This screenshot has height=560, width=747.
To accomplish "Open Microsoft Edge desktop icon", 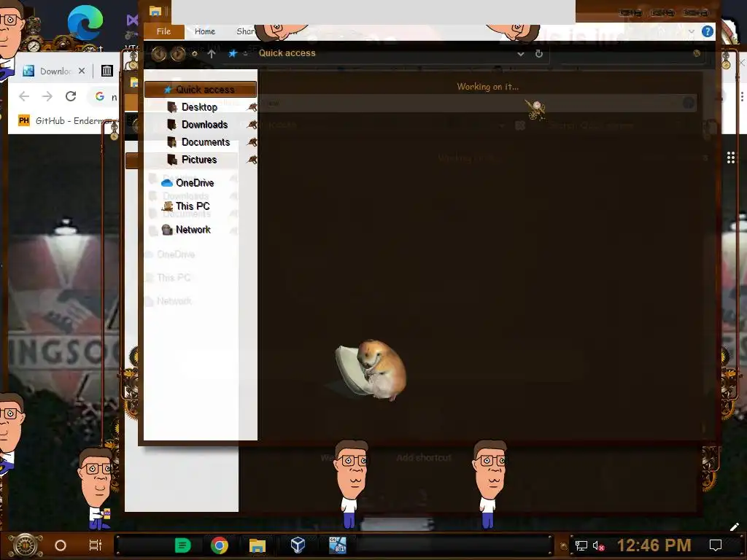I will 85,23.
